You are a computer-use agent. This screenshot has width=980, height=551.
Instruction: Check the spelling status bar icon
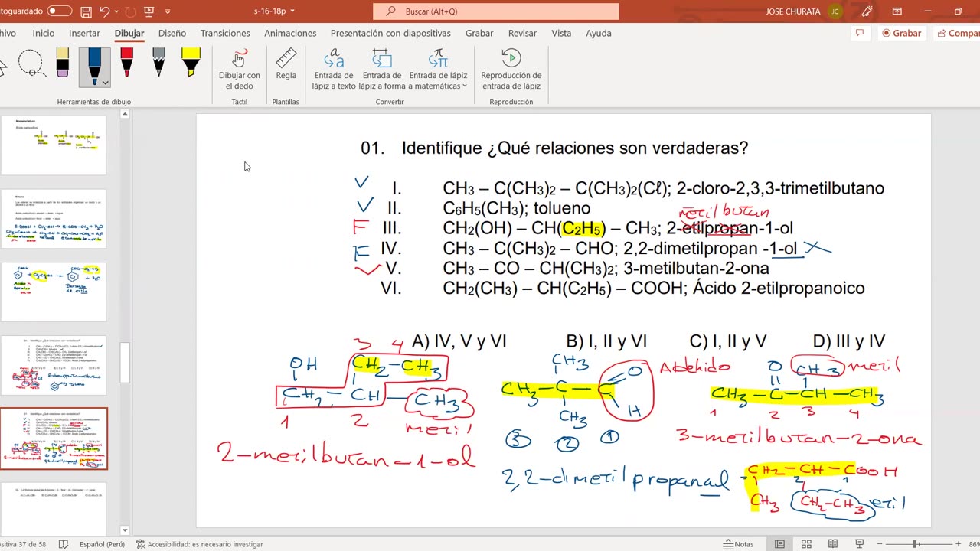[x=64, y=544]
